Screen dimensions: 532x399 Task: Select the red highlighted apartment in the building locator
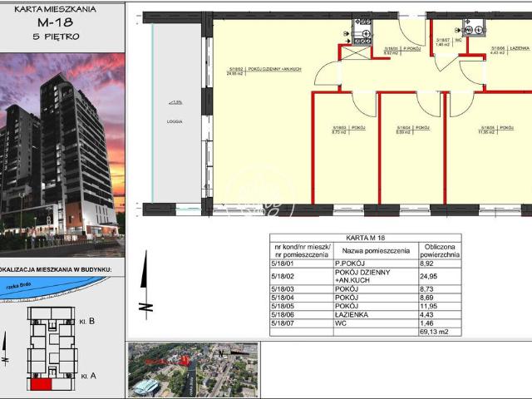tap(41, 384)
